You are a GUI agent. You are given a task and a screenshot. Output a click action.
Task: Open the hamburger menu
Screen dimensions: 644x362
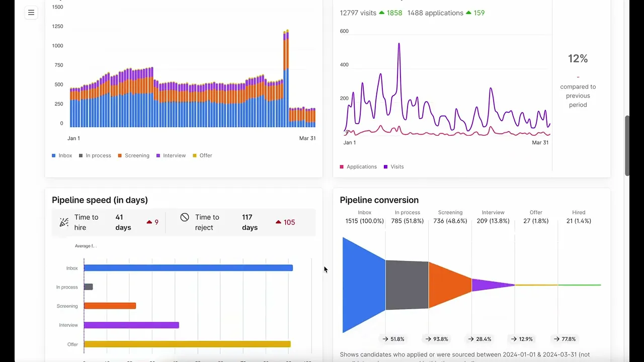[31, 13]
